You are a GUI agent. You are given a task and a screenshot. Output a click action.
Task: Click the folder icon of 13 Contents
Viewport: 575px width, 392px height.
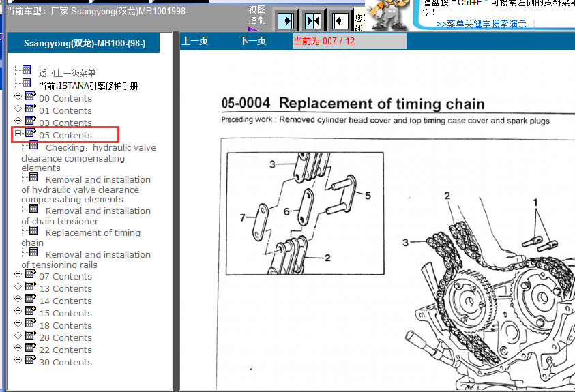pyautogui.click(x=31, y=286)
